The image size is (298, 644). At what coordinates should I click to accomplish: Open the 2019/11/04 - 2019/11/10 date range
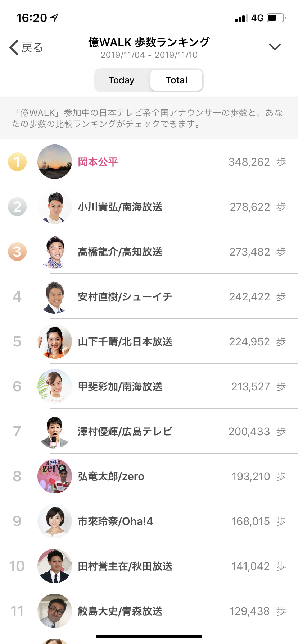click(149, 55)
